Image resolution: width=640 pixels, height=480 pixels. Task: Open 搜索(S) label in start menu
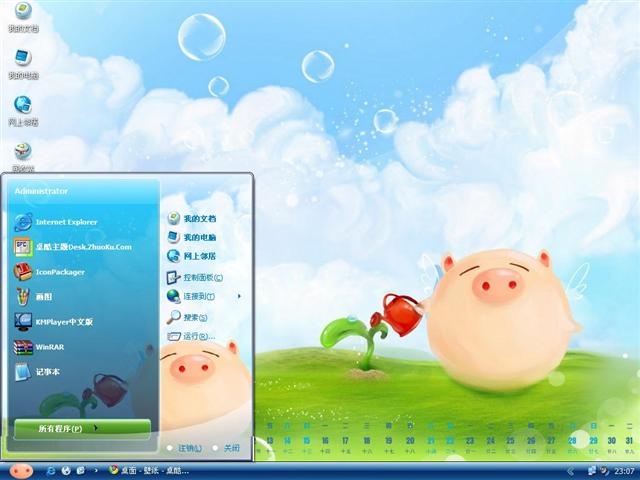click(196, 318)
